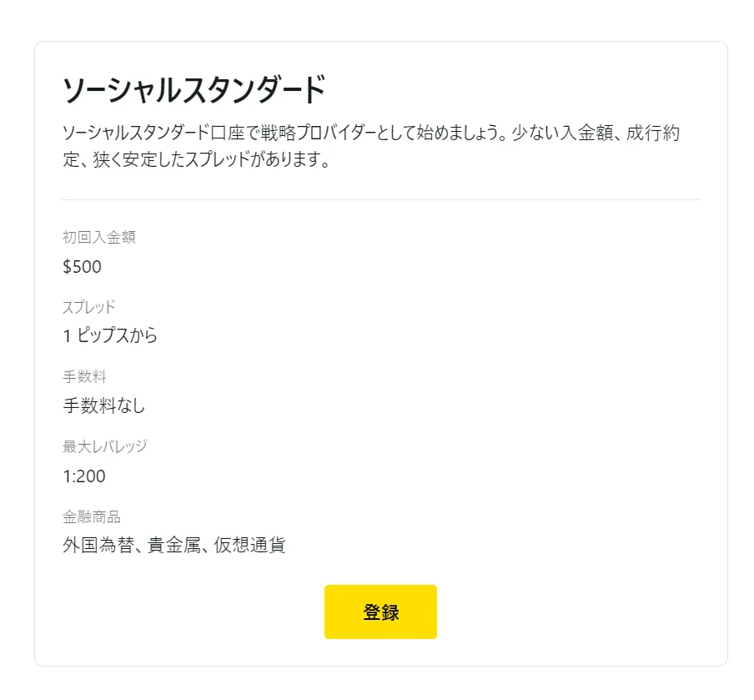Viewport: 754px width, 700px height.
Task: Select the 1:200 leverage value
Action: [x=83, y=476]
